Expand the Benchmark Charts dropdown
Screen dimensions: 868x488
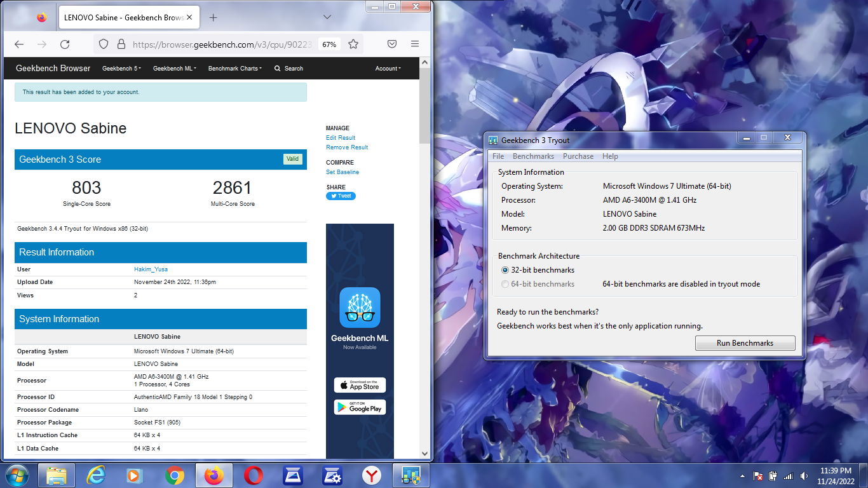click(x=234, y=69)
